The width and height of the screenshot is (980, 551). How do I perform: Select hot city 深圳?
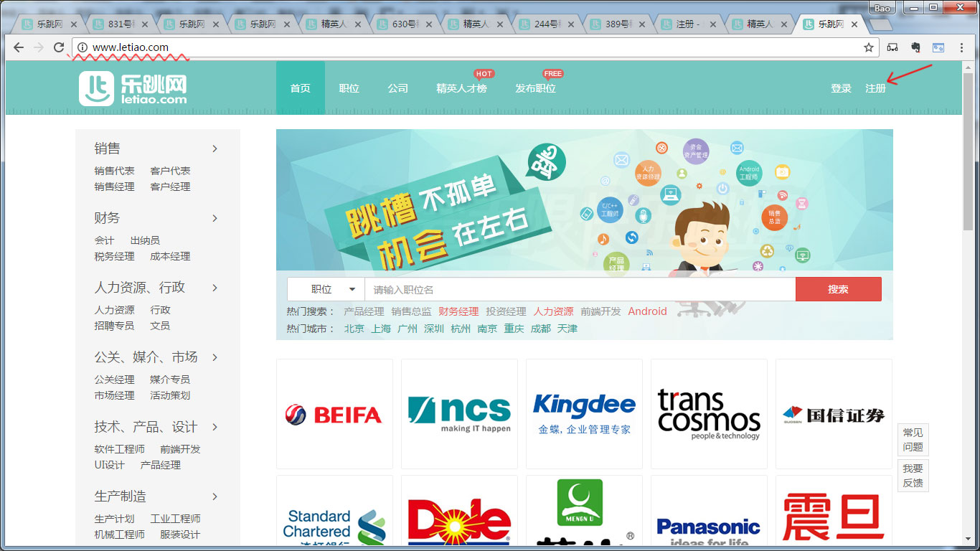[x=434, y=329]
